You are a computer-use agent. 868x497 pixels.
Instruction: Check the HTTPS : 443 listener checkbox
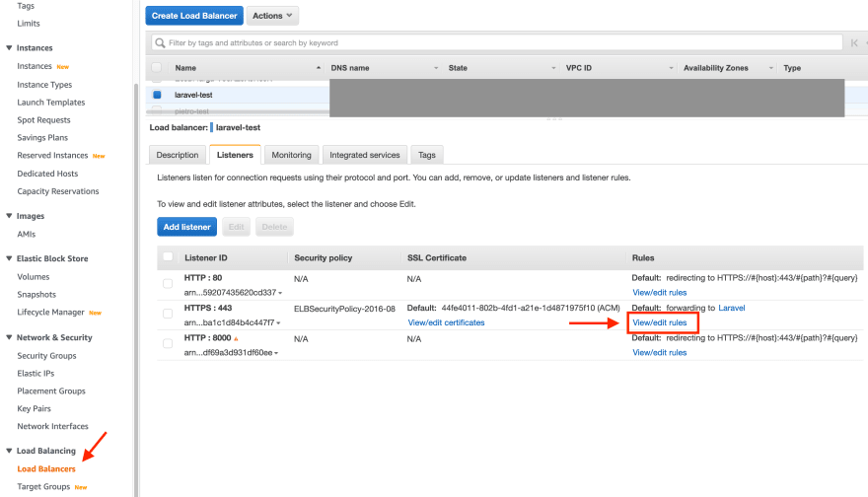coord(168,314)
